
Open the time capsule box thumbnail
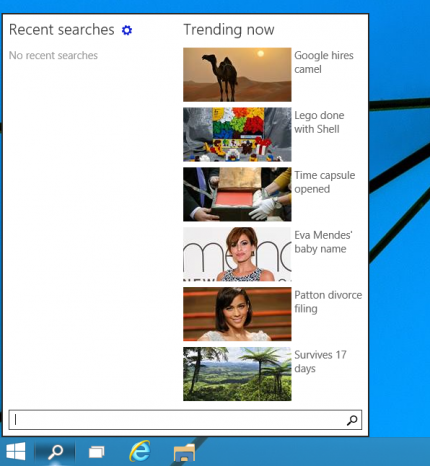(x=237, y=194)
